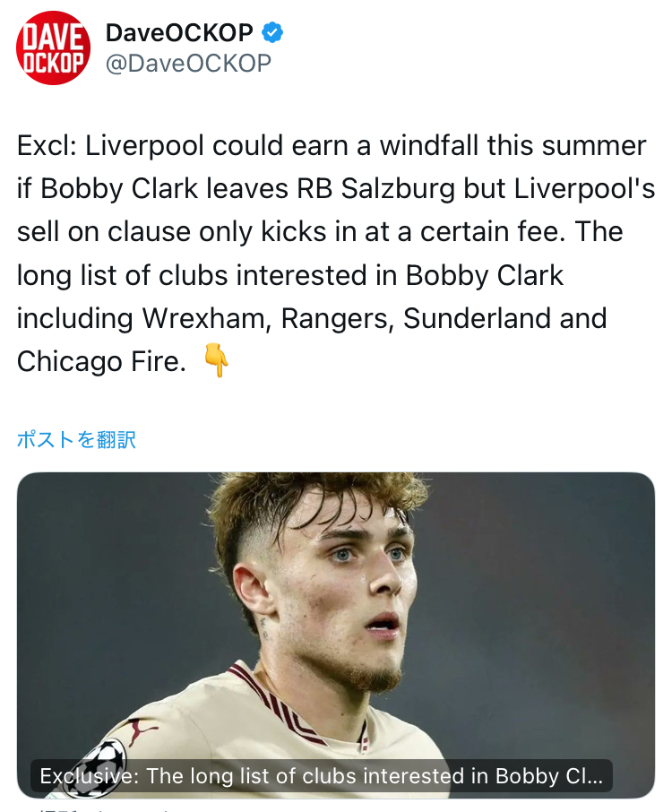Viewport: 672px width, 812px height.
Task: Click 'Wrexham, Rangers, Sunderland' line of the post
Action: click(x=347, y=318)
